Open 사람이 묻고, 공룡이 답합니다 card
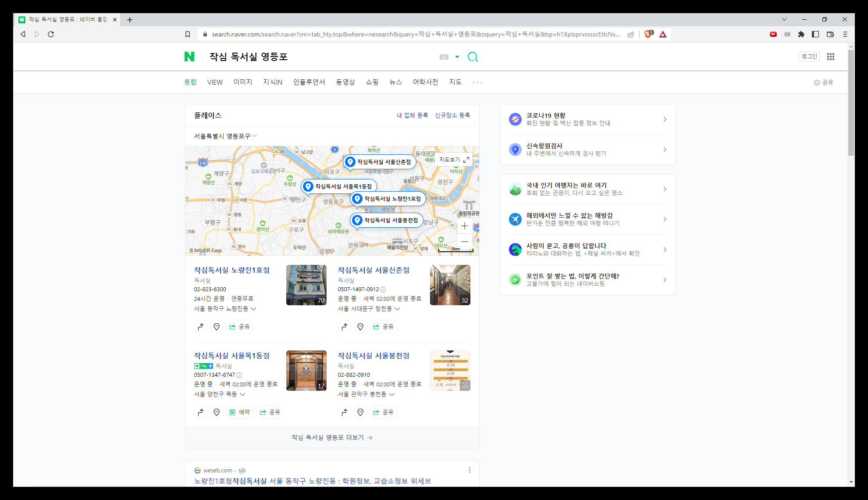Viewport: 868px width, 500px height. 587,250
